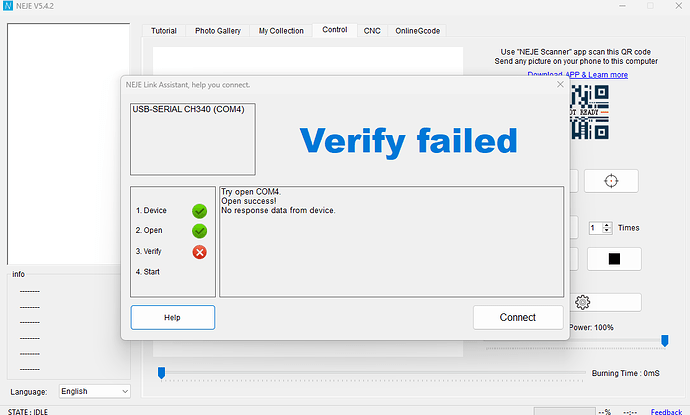The image size is (690, 415).
Task: Click the black square stop button
Action: [614, 259]
